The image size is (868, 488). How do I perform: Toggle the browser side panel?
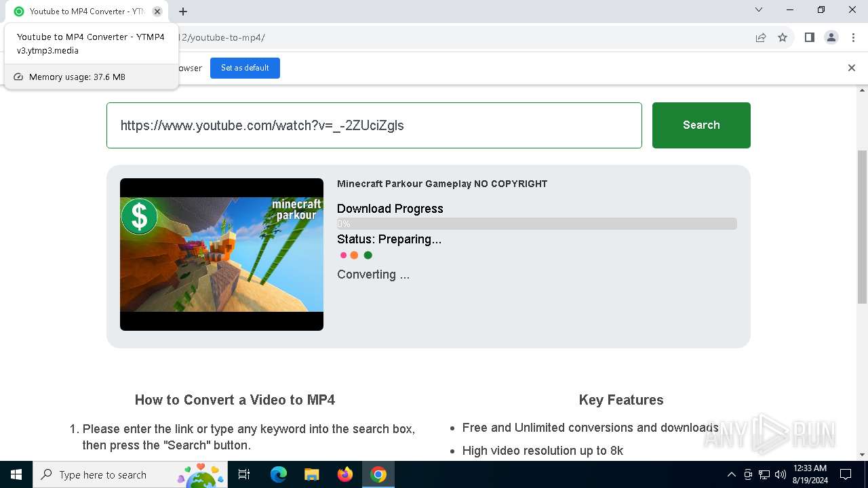click(809, 37)
